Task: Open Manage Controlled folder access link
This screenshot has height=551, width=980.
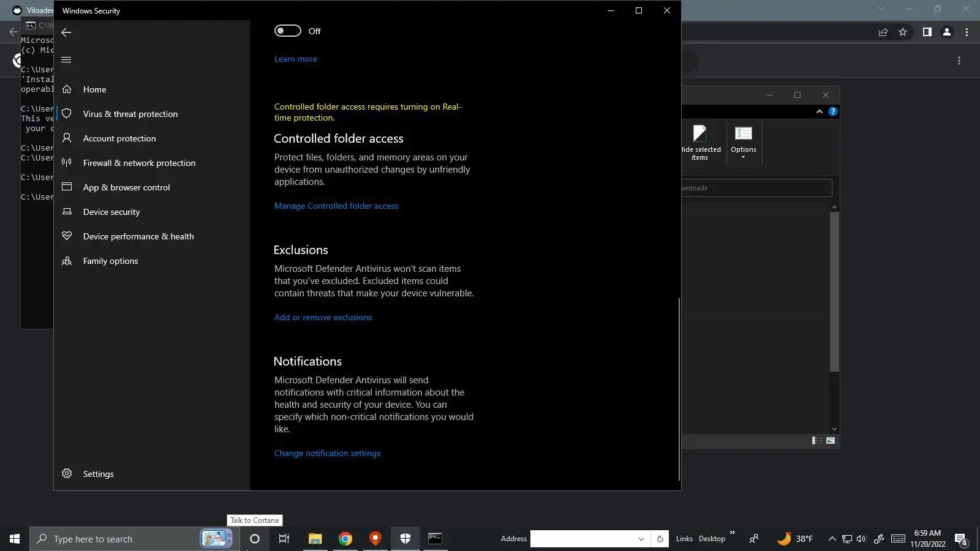Action: [336, 206]
